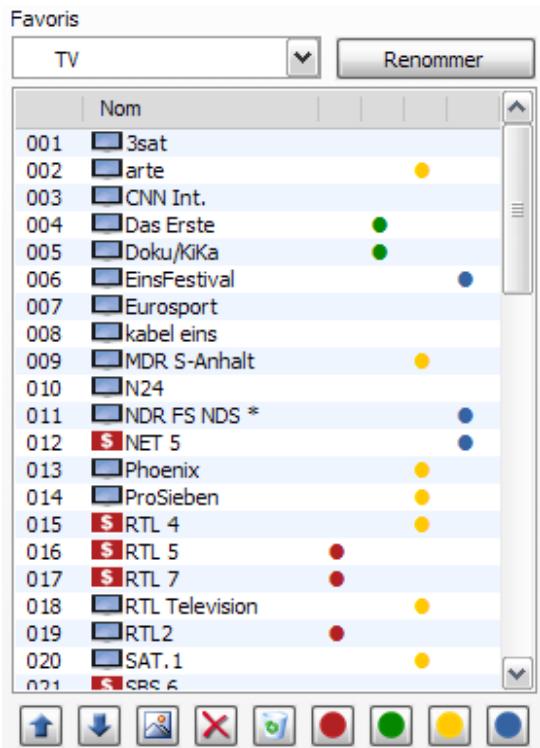Click the move up arrow button
540x748 pixels.
click(42, 726)
